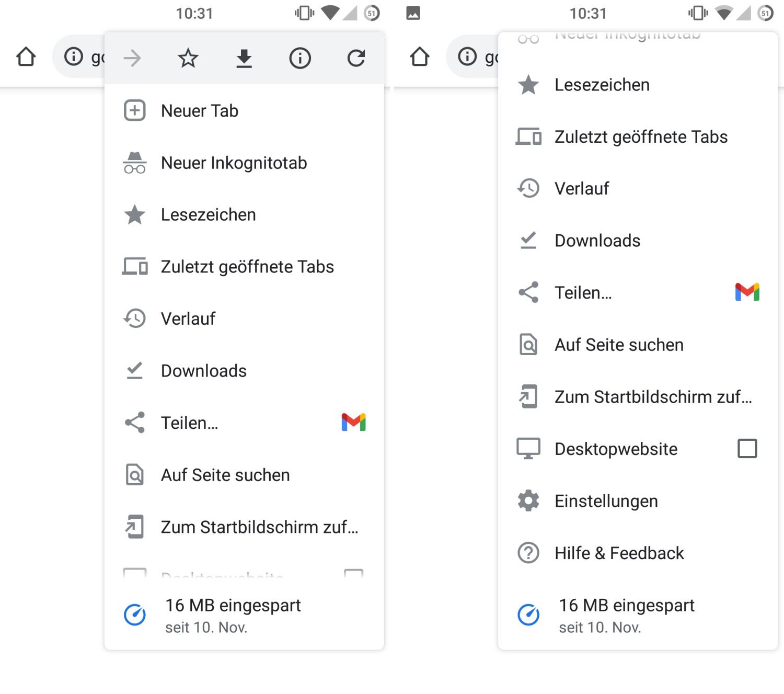Viewport: 784px width, 694px height.
Task: Reload the page with refresh icon
Action: point(356,58)
